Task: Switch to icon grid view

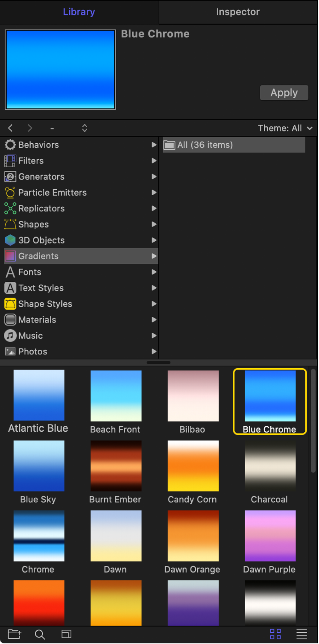Action: pos(275,634)
